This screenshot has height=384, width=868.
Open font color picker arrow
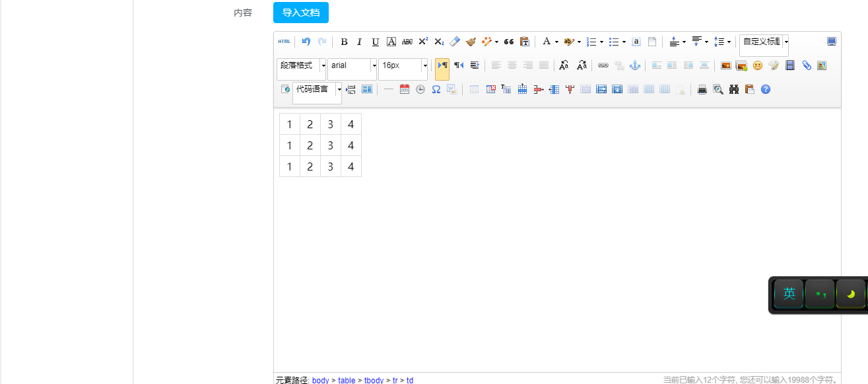point(556,42)
